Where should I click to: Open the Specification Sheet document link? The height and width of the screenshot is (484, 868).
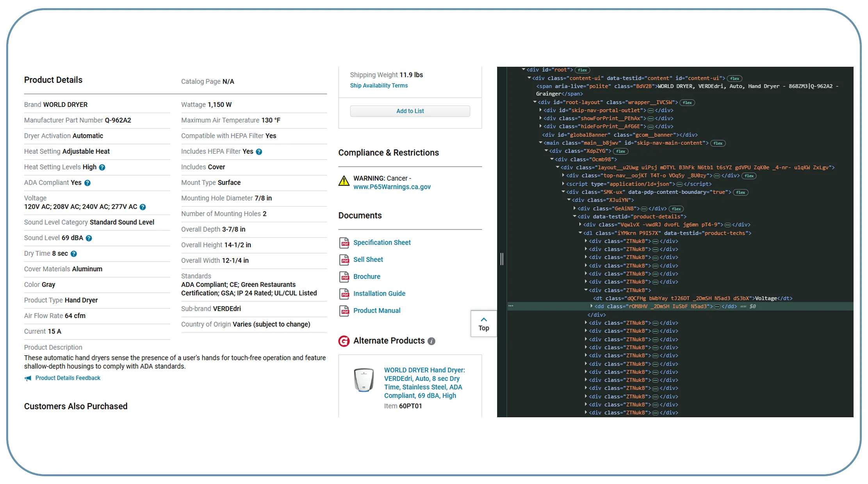[382, 243]
